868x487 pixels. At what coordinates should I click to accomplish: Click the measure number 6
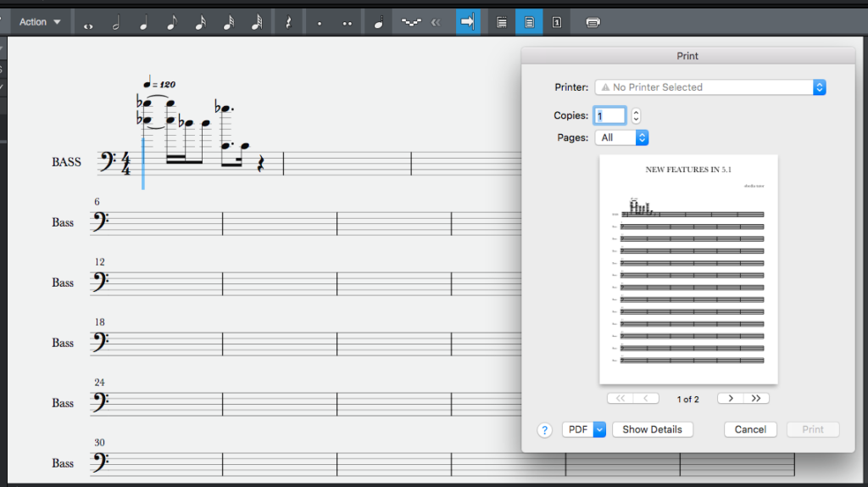[97, 202]
